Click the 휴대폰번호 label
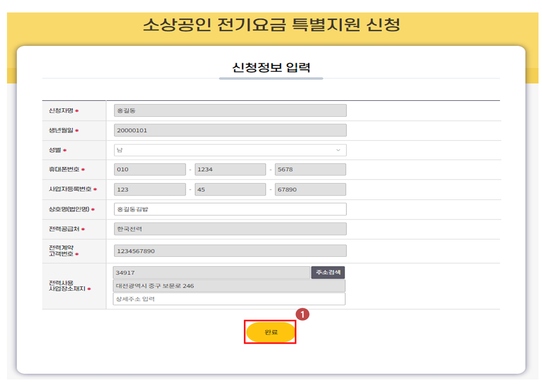Screen dimensions: 542x392 tap(64, 169)
